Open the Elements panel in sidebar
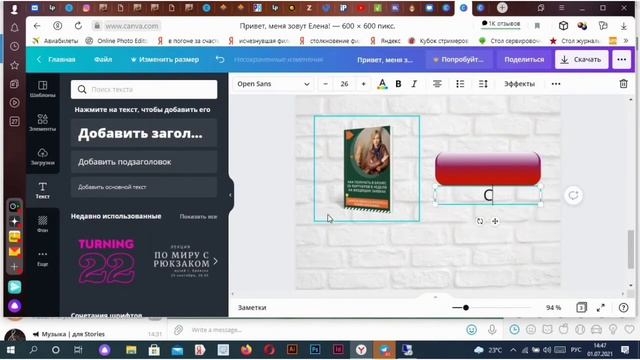640x360 pixels. click(x=42, y=122)
